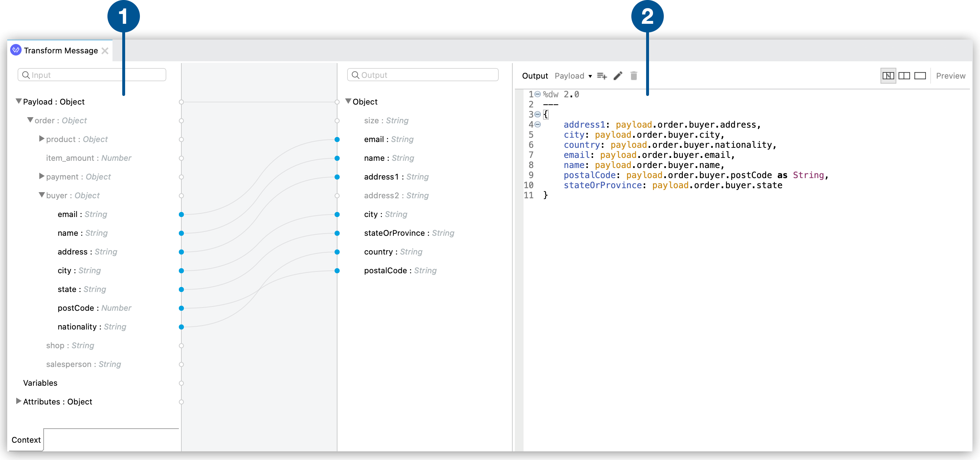Select the code-and-mapping layout view icon
Viewport: 980px width, 460px height.
tap(889, 76)
